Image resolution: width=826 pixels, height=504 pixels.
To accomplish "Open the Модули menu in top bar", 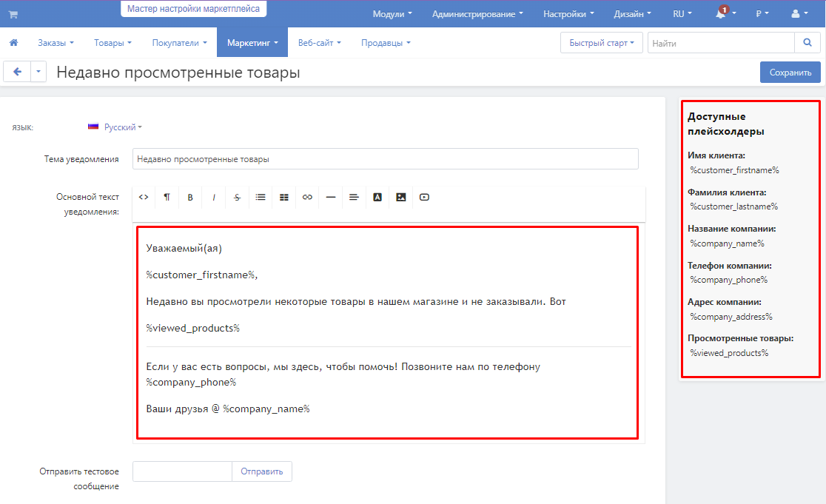I will coord(392,14).
